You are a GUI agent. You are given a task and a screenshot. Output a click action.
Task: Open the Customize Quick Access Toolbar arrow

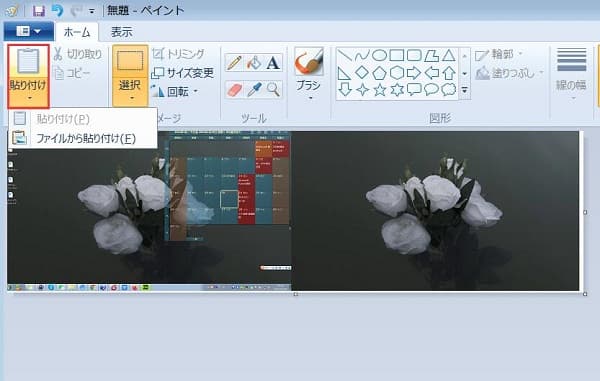click(x=92, y=11)
